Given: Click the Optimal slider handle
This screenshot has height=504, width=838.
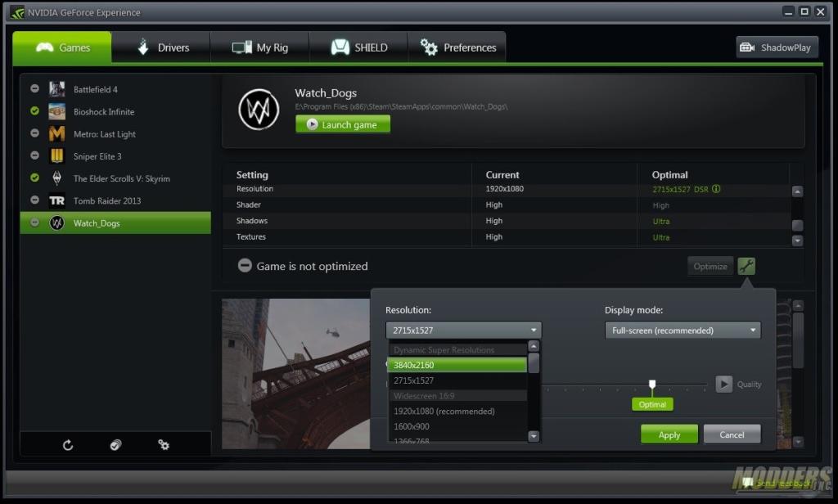Looking at the screenshot, I should click(x=652, y=384).
